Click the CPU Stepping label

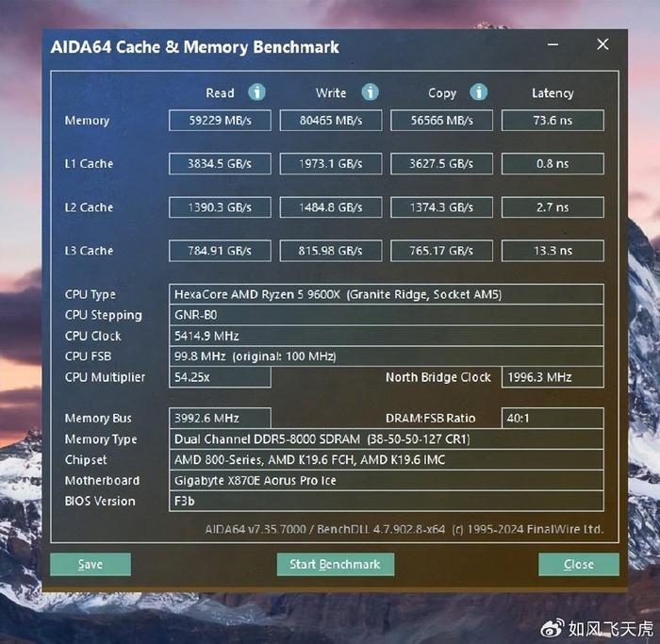[x=103, y=315]
